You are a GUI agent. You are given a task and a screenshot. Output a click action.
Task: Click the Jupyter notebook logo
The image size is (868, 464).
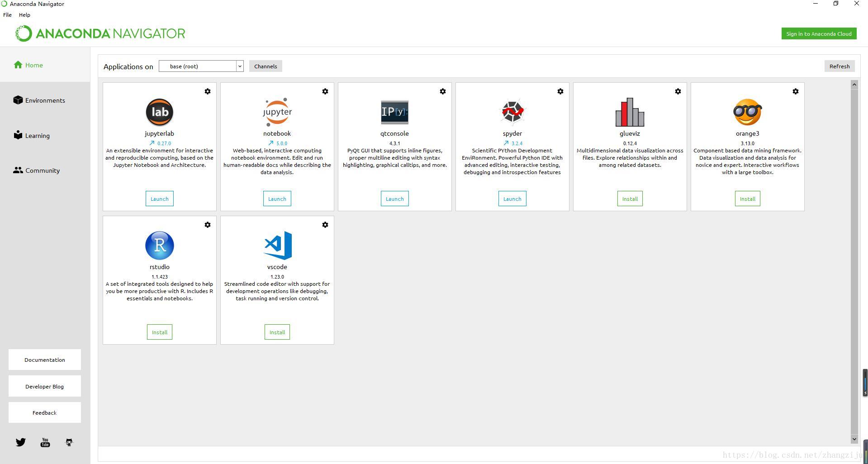coord(277,112)
